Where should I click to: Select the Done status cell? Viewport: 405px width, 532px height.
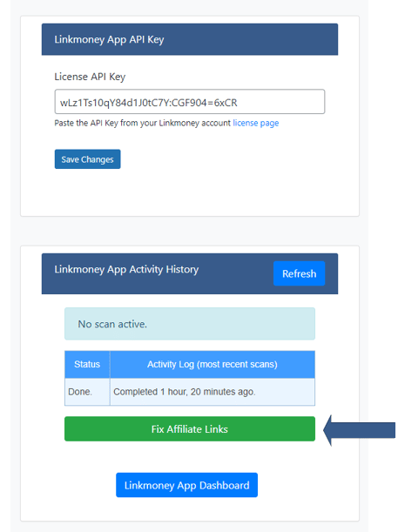point(87,392)
